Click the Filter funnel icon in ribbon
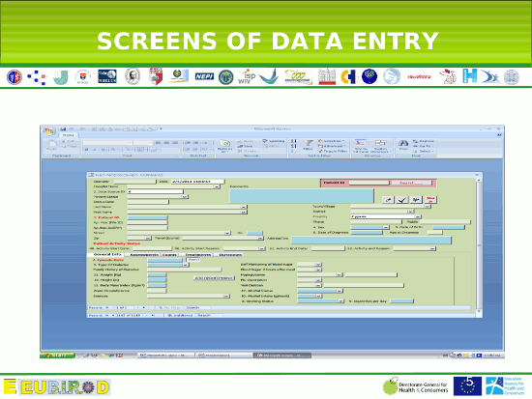532x399 pixels. [x=308, y=145]
